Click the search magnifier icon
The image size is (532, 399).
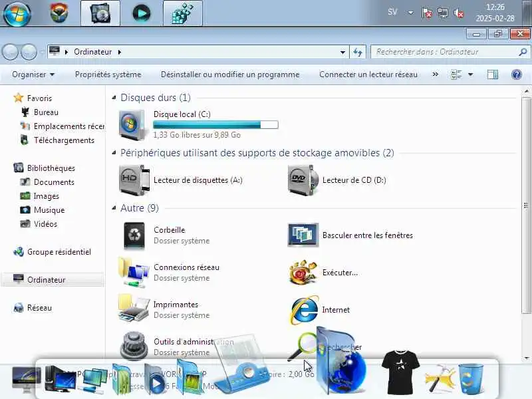523,52
